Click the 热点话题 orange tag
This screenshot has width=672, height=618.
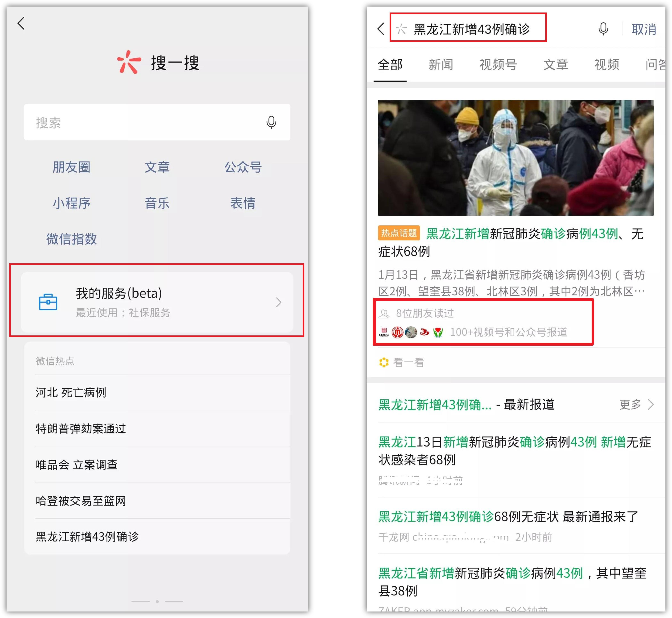399,234
